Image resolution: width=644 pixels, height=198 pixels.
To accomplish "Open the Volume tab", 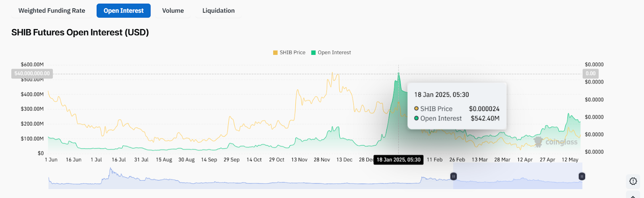I will click(173, 11).
